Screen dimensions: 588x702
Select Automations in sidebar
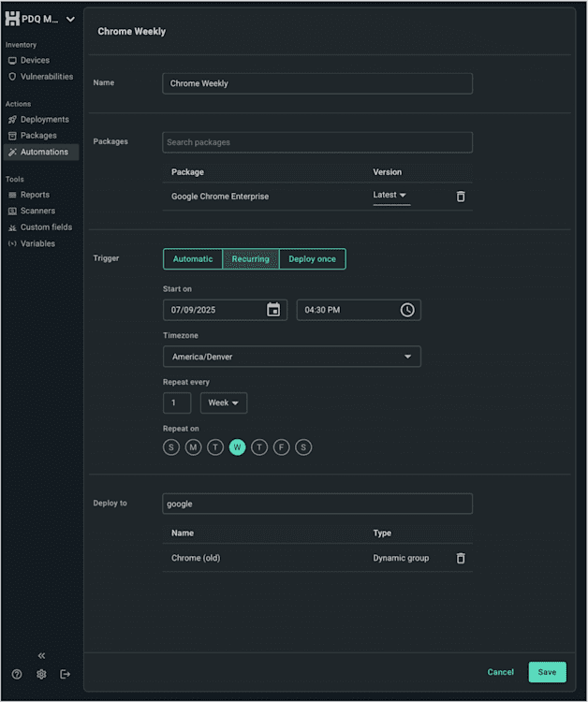pos(41,153)
